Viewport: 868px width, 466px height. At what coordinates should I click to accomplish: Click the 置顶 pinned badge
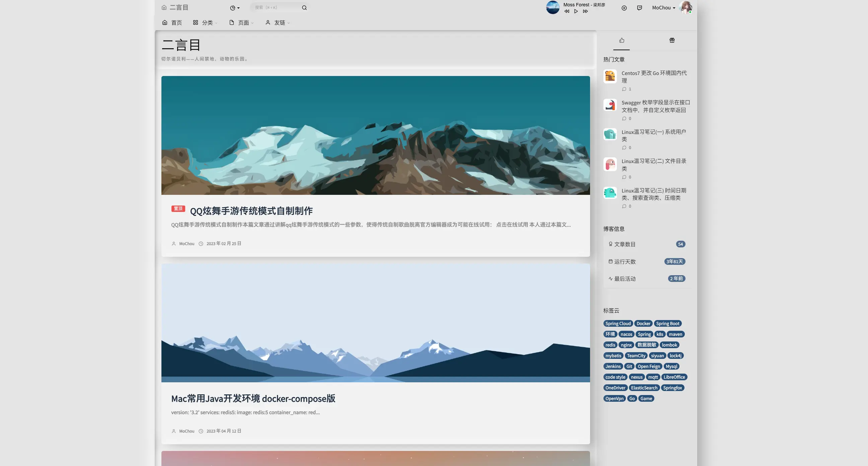[x=178, y=209]
